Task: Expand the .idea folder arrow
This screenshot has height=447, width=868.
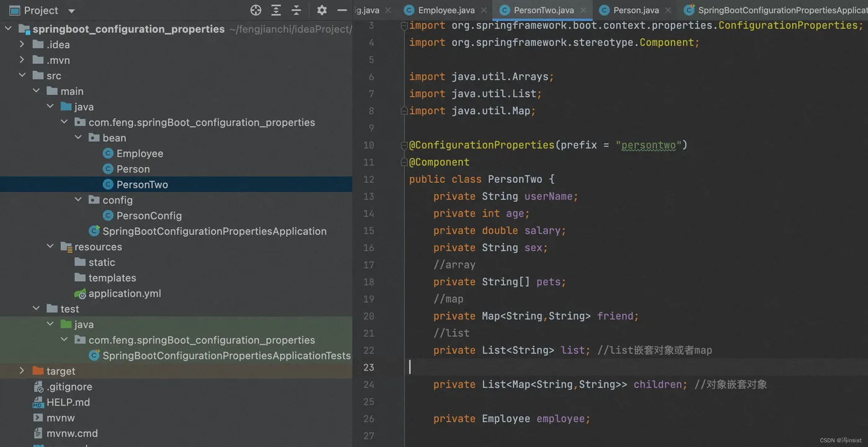Action: (x=22, y=44)
